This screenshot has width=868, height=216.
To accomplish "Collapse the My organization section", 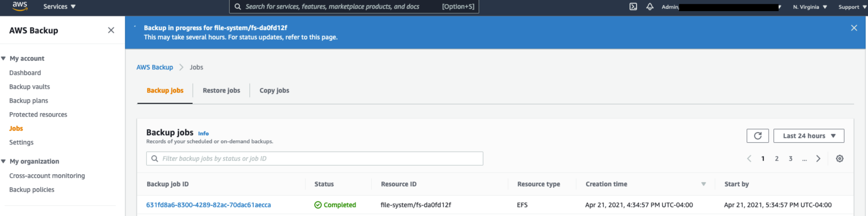I will tap(4, 161).
